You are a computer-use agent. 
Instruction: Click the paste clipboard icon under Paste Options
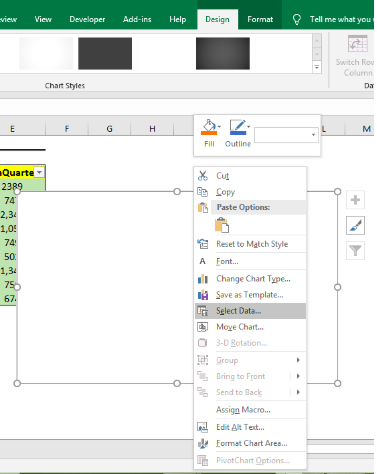[x=222, y=225]
